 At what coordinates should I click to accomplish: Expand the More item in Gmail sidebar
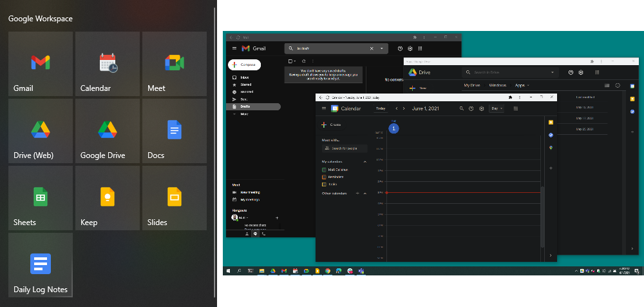point(244,114)
